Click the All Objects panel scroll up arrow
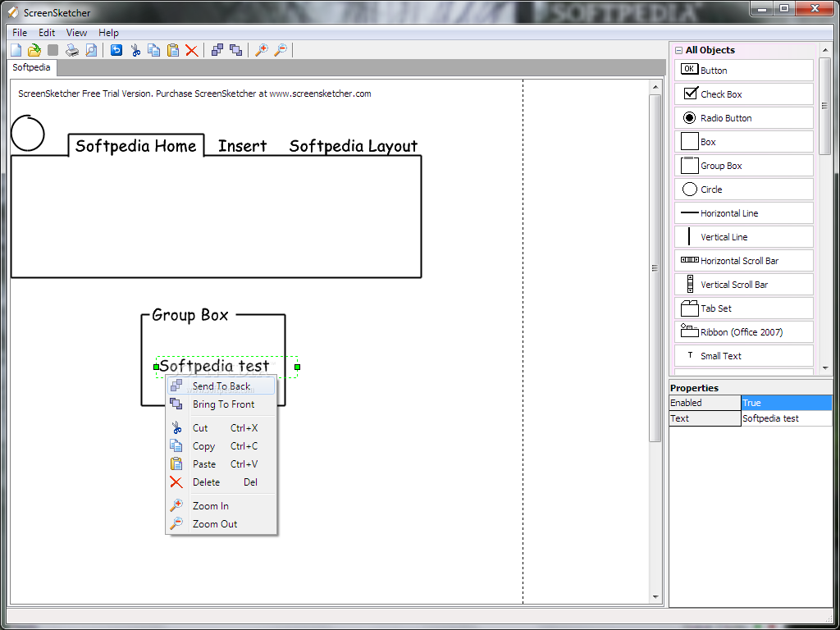 click(x=825, y=49)
